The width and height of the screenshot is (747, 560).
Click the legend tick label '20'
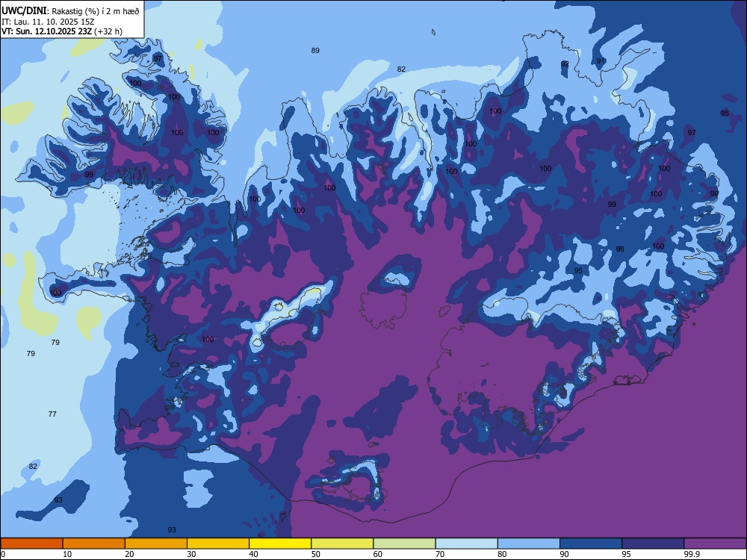point(129,554)
